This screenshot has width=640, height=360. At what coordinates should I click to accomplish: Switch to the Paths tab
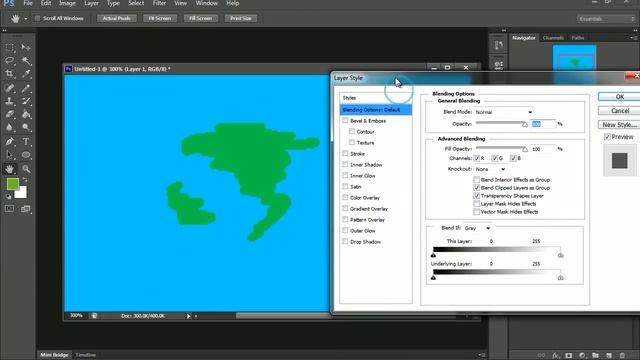point(577,38)
